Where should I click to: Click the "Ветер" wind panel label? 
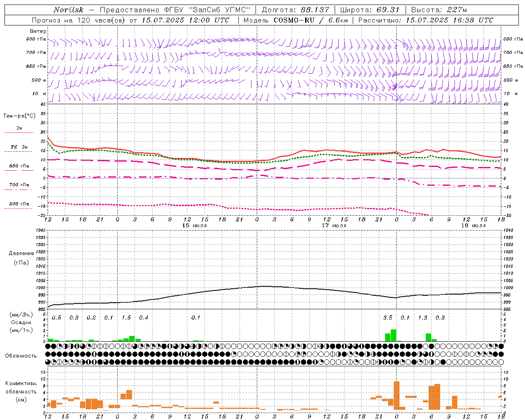tap(38, 31)
